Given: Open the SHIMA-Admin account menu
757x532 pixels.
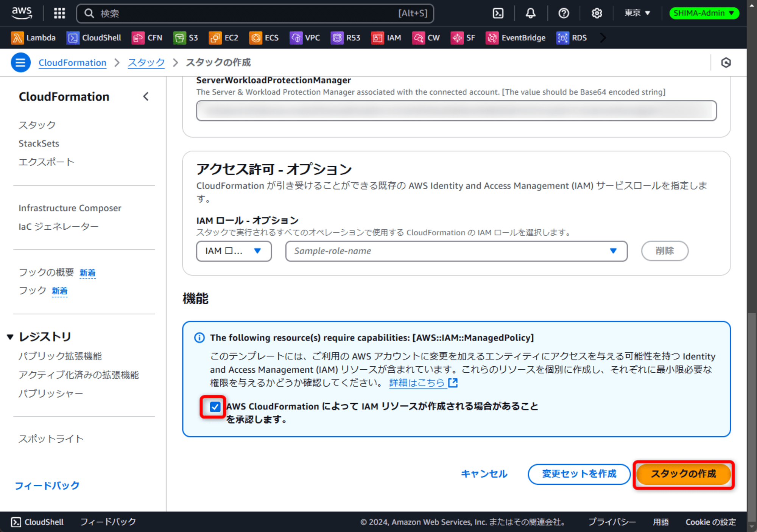Looking at the screenshot, I should click(x=704, y=13).
